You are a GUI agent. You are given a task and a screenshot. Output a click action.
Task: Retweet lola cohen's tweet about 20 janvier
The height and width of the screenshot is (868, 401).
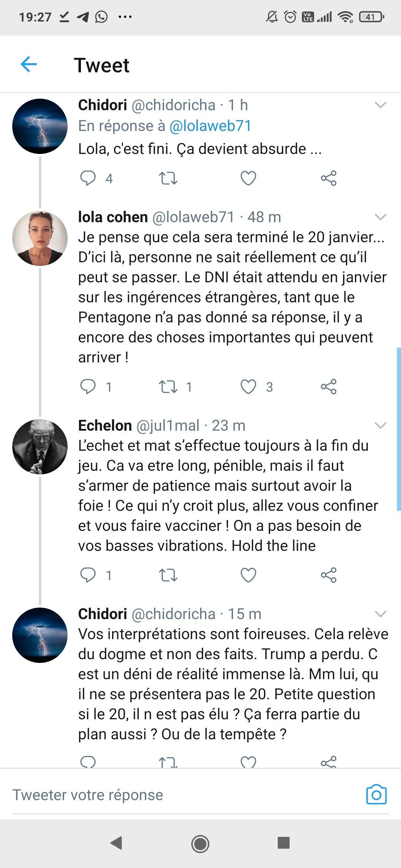(x=168, y=387)
